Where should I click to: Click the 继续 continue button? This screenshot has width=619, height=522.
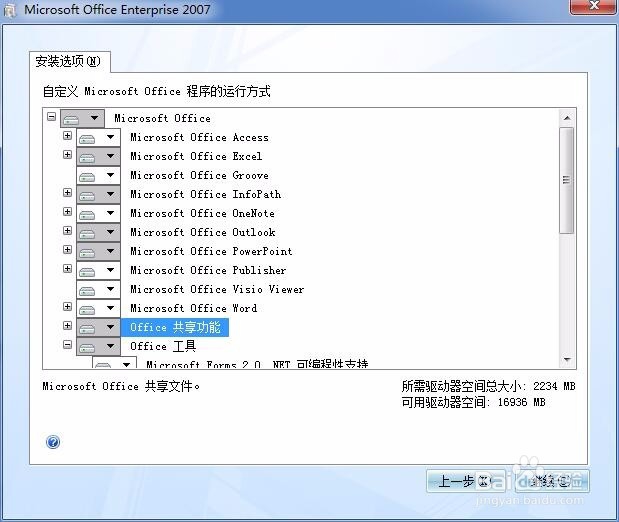551,481
